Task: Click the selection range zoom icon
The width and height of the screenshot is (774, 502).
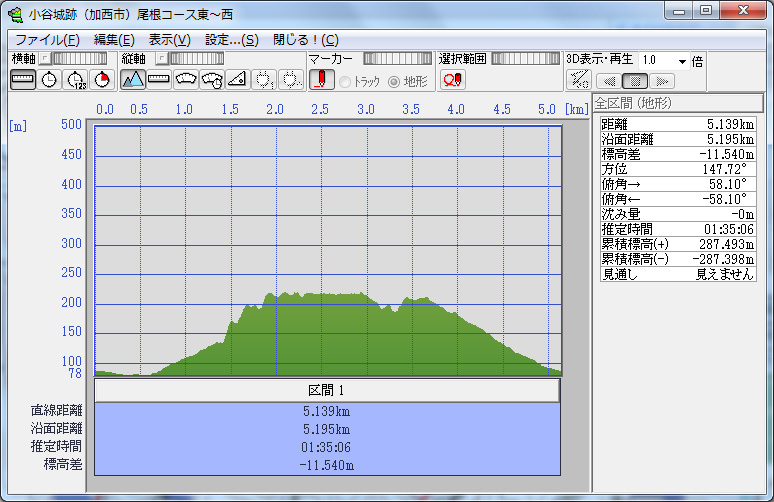Action: click(x=453, y=79)
